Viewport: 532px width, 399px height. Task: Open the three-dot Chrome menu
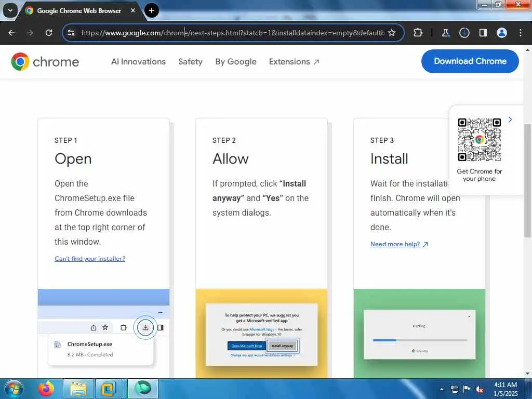click(521, 33)
